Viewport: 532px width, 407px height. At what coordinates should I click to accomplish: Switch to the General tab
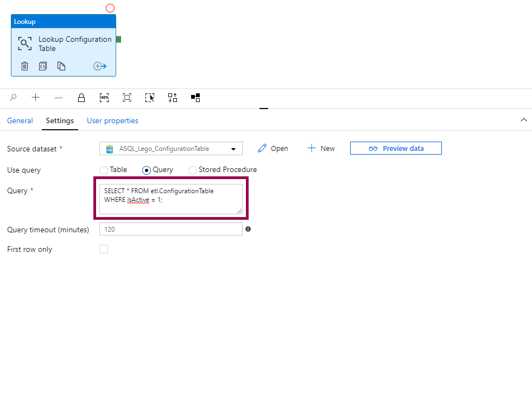click(x=20, y=120)
